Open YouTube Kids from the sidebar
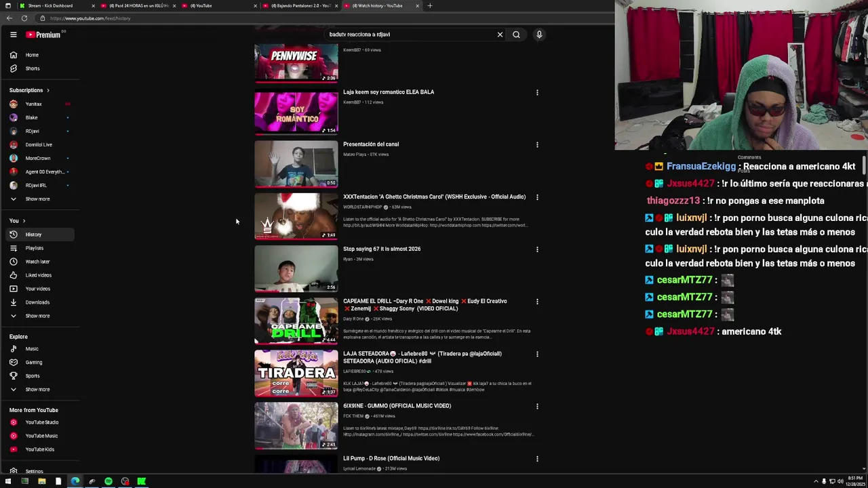The width and height of the screenshot is (868, 488). pyautogui.click(x=41, y=449)
